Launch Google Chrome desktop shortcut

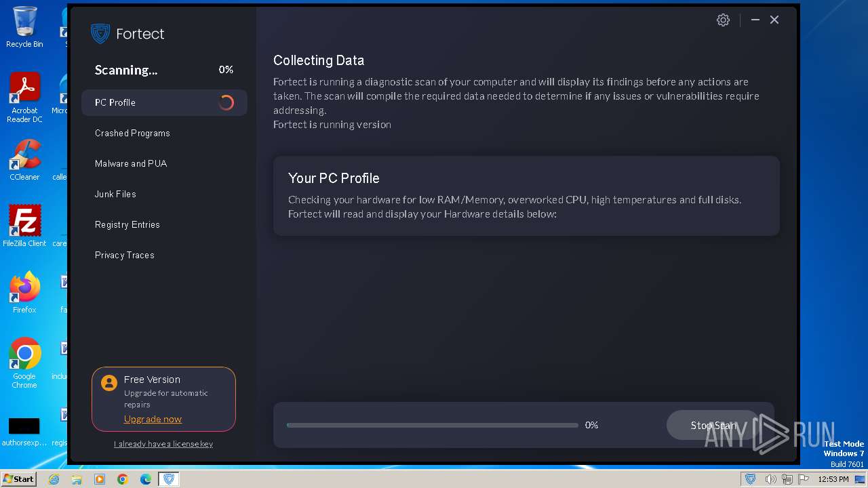coord(24,363)
